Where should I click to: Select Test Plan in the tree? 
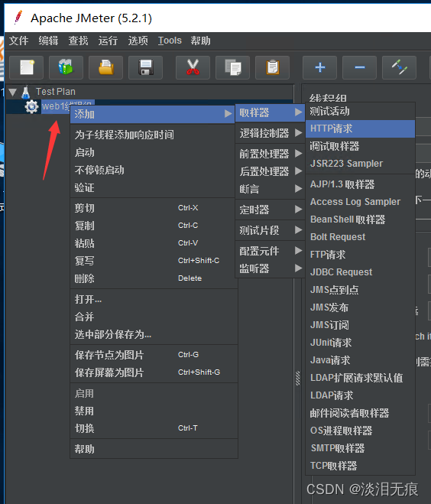pyautogui.click(x=56, y=92)
